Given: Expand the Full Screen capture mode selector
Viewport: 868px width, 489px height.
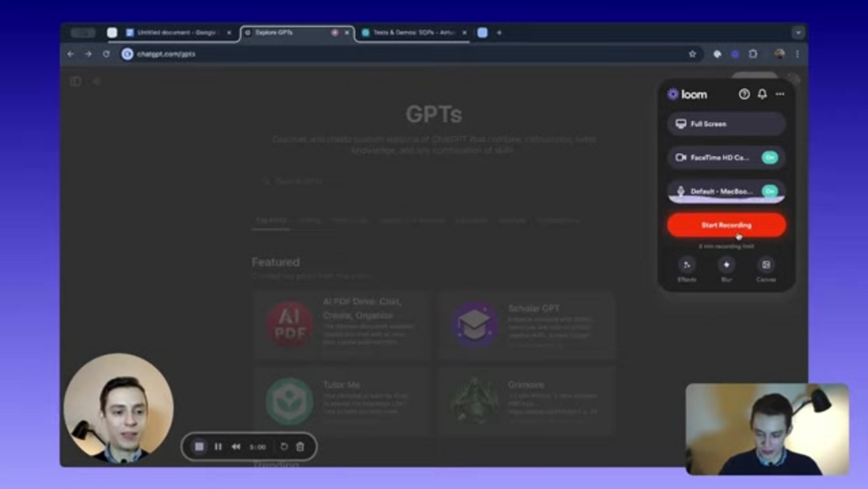Looking at the screenshot, I should [x=726, y=124].
